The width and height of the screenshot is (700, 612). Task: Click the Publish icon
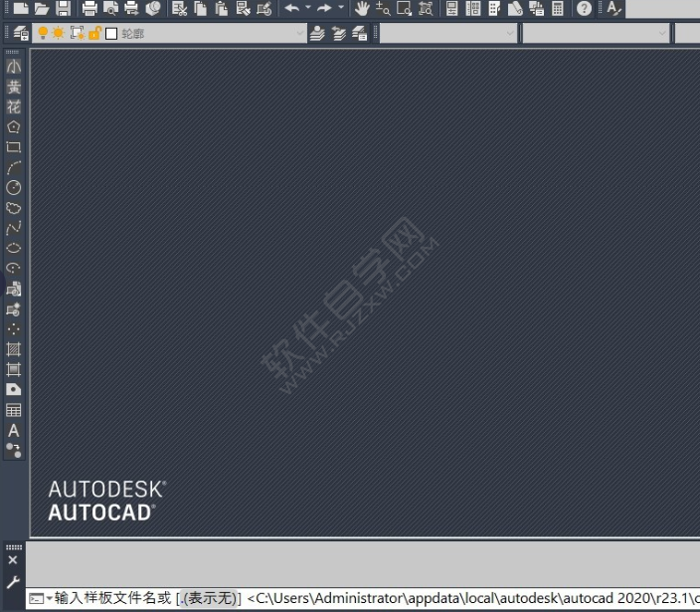click(131, 8)
